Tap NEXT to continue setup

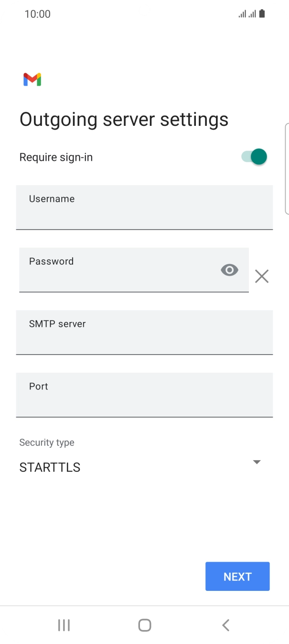(x=237, y=576)
